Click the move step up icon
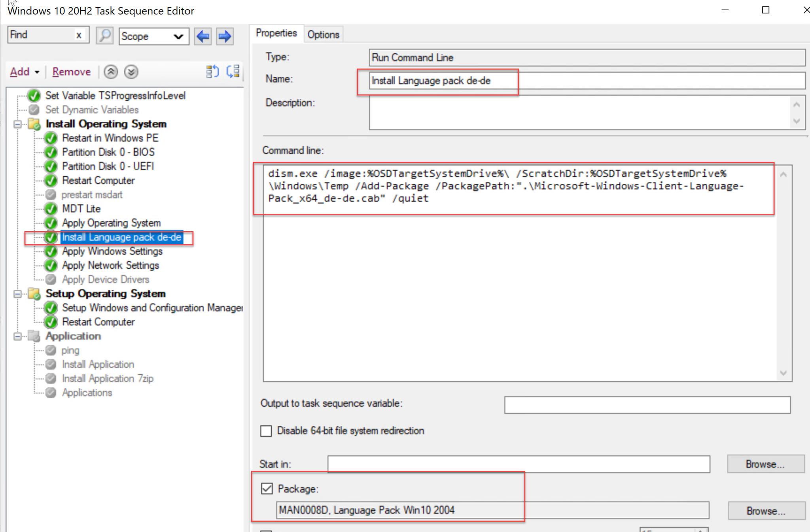This screenshot has height=532, width=810. pos(111,72)
